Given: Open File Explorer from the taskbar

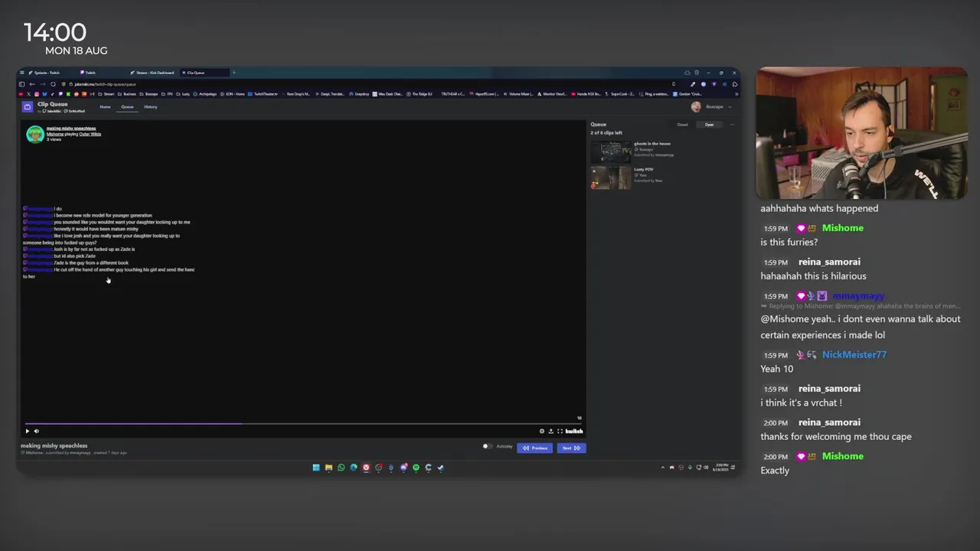Looking at the screenshot, I should point(328,468).
